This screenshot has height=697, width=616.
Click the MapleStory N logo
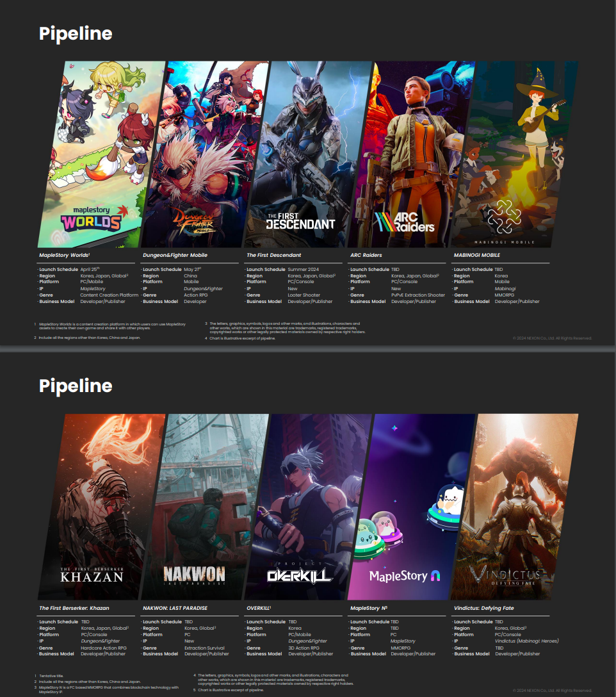tap(405, 576)
